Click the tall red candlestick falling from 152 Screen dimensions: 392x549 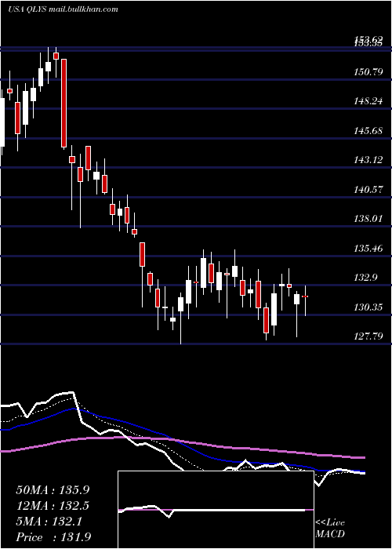tap(64, 104)
